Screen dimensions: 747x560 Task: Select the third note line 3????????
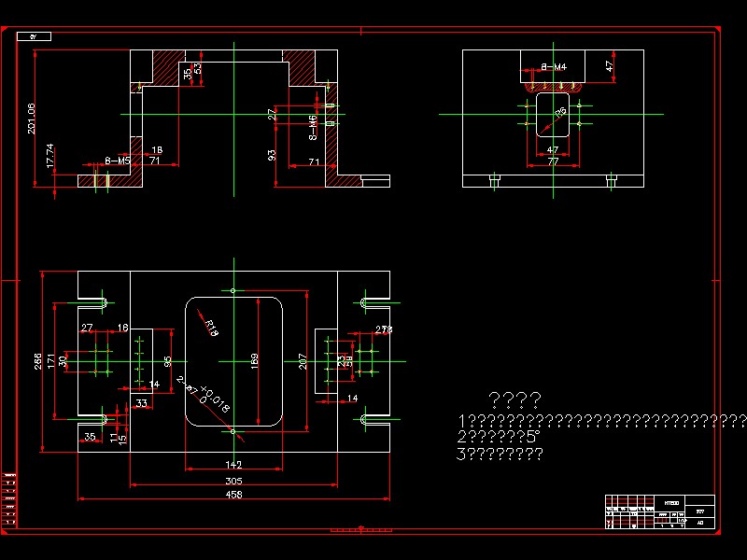click(500, 454)
